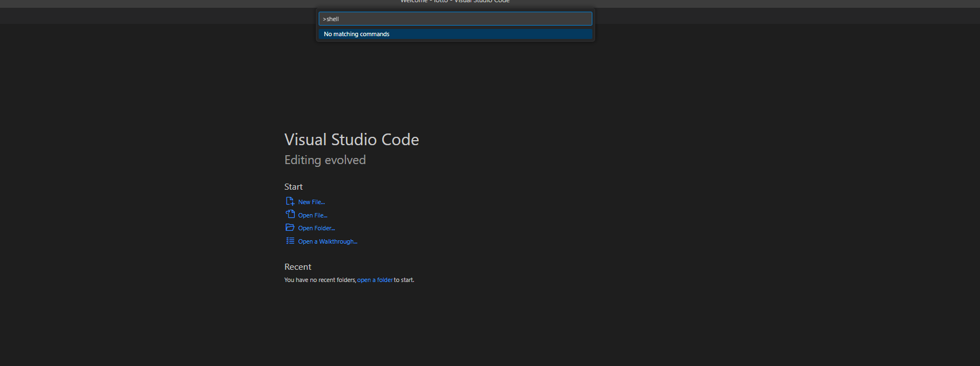Click the Open Folder icon under Start
Image resolution: width=980 pixels, height=366 pixels.
click(x=290, y=227)
